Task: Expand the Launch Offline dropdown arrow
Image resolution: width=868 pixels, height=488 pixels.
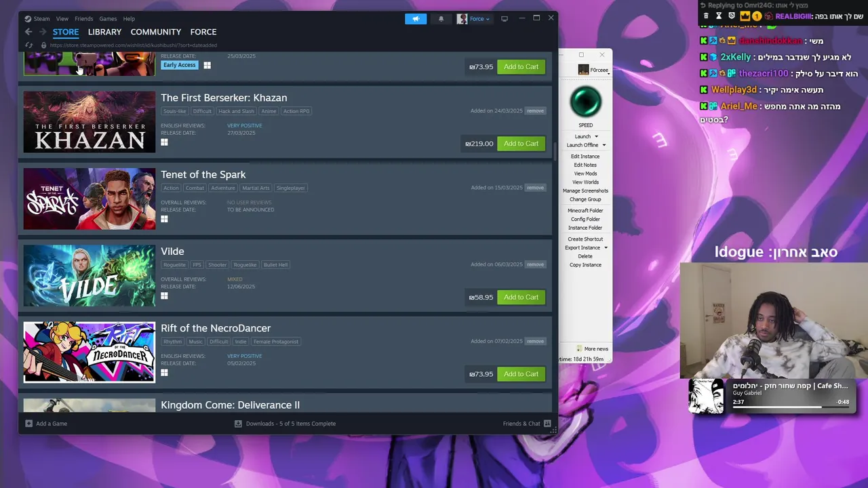Action: click(604, 145)
